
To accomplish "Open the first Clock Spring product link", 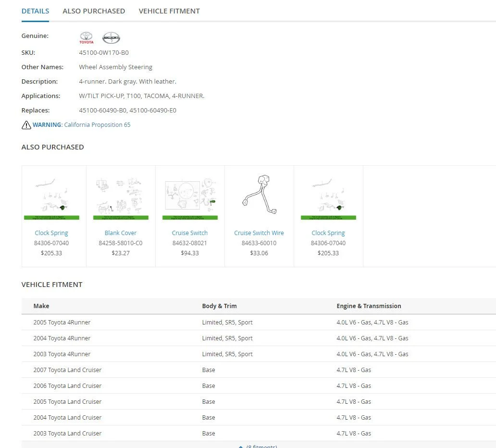I will [x=51, y=233].
